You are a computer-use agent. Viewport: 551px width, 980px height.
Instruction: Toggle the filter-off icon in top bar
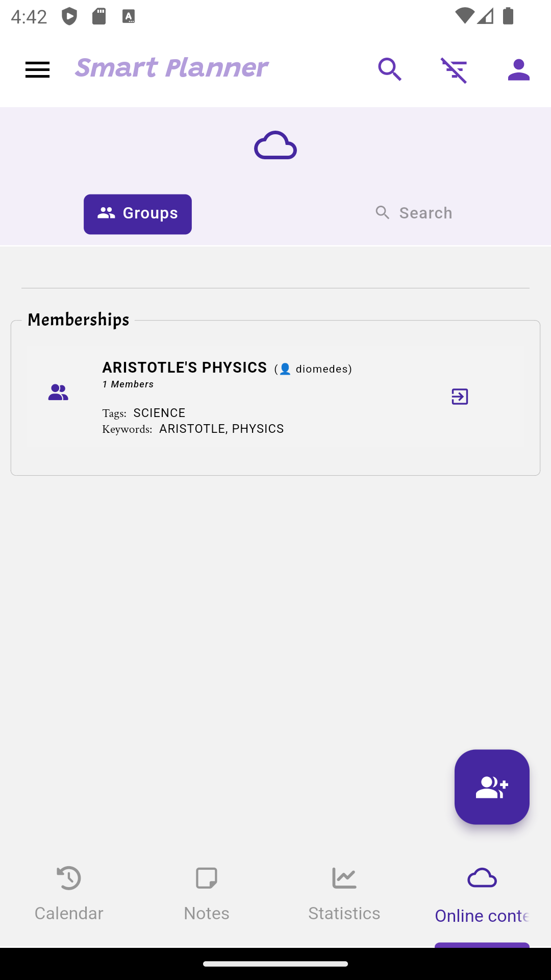454,70
